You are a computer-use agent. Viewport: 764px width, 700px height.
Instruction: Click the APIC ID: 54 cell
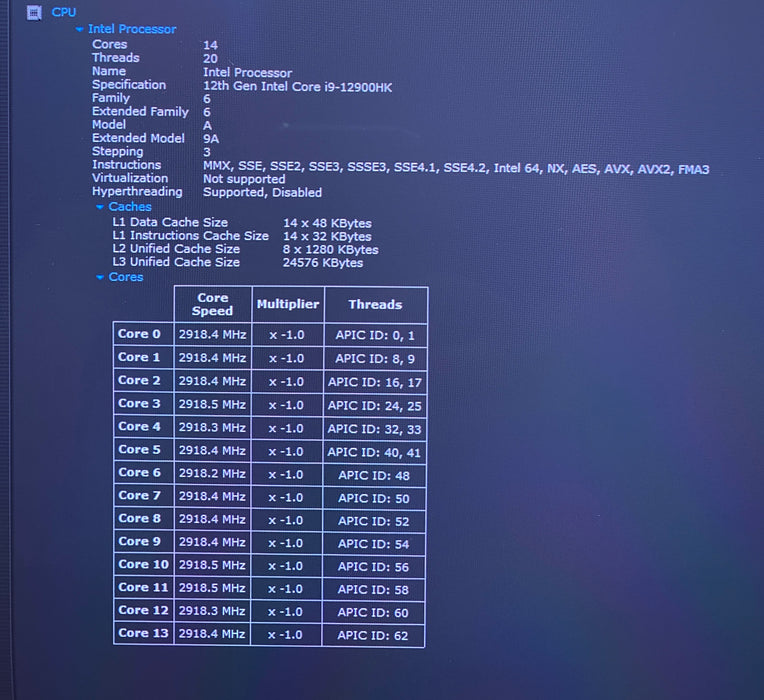373,544
